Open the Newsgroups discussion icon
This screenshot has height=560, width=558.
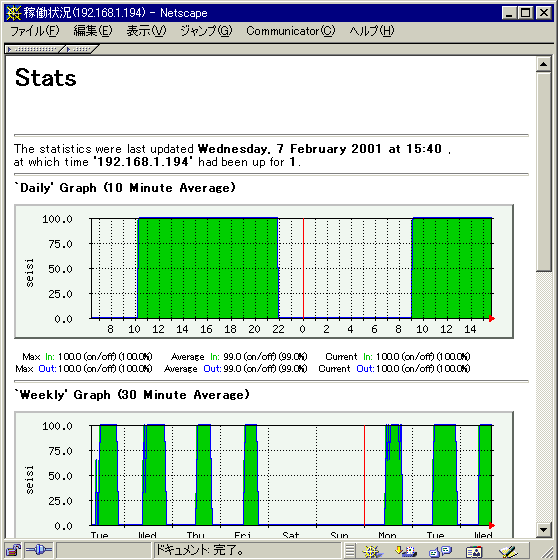tap(440, 551)
